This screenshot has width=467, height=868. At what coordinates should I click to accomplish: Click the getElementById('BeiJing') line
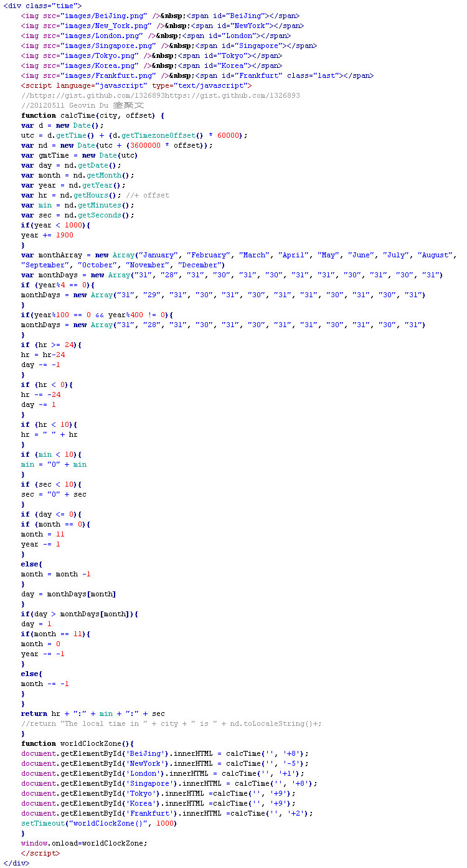165,753
